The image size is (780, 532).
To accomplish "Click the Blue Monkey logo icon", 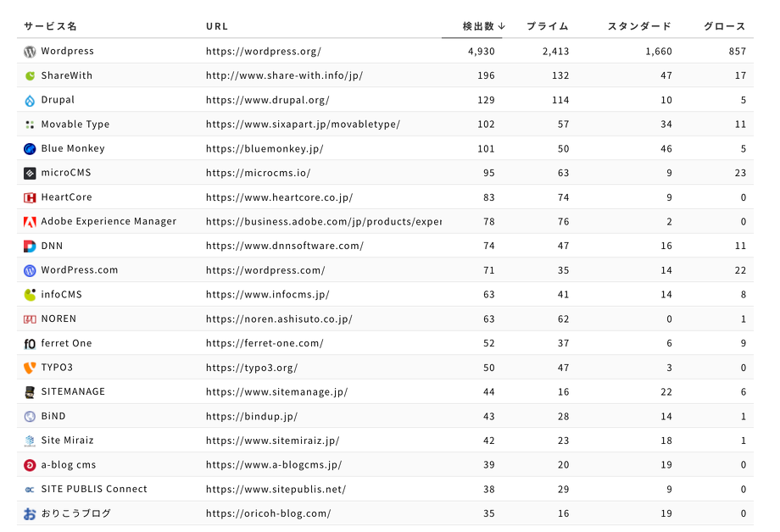I will 30,149.
